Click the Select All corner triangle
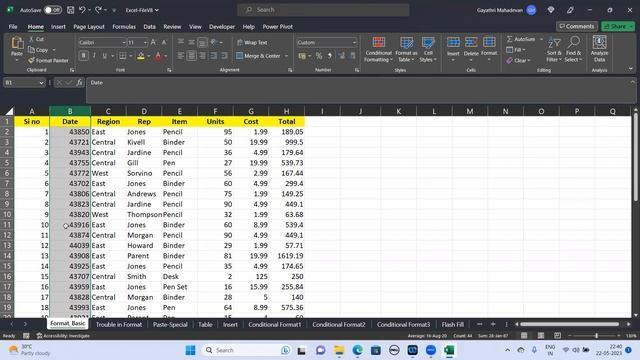 pos(9,111)
